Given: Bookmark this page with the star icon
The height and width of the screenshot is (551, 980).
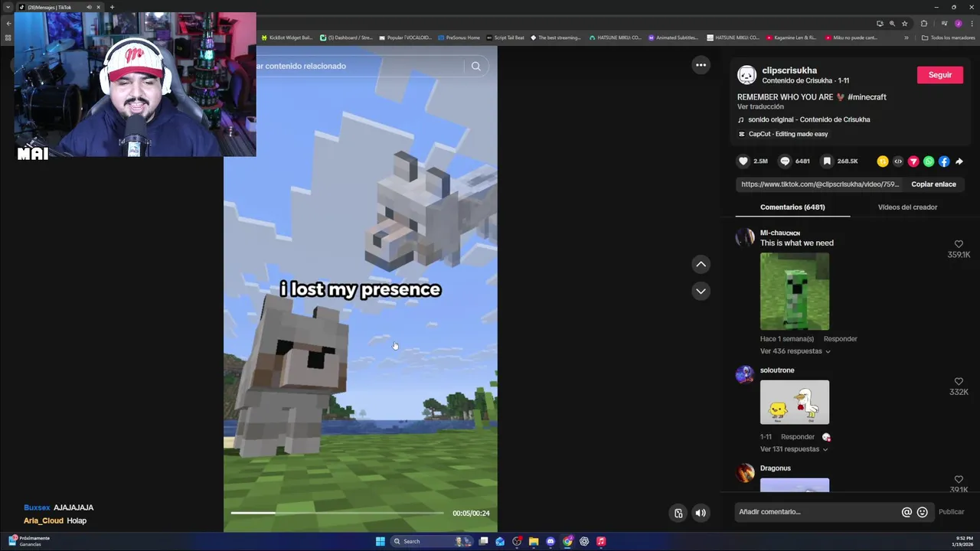Looking at the screenshot, I should pos(904,24).
